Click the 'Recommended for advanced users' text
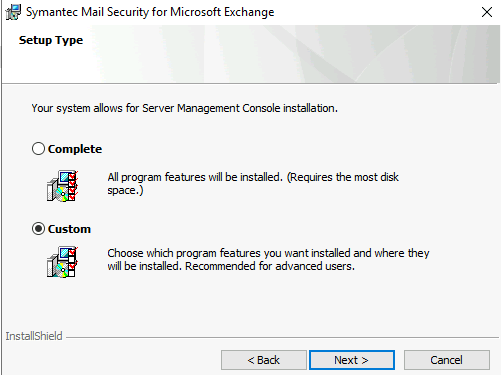This screenshot has height=375, width=501. 270,266
